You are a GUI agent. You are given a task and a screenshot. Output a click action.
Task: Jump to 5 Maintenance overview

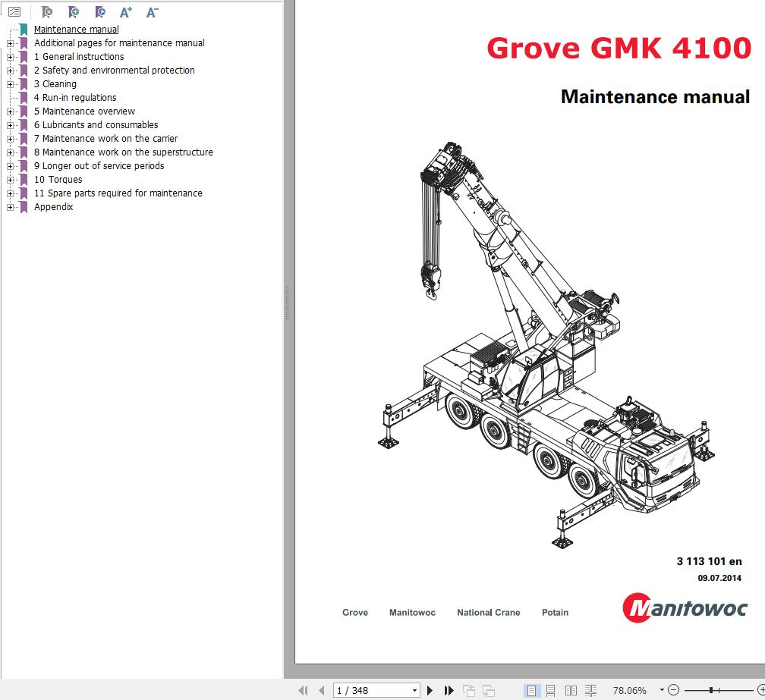pyautogui.click(x=84, y=111)
